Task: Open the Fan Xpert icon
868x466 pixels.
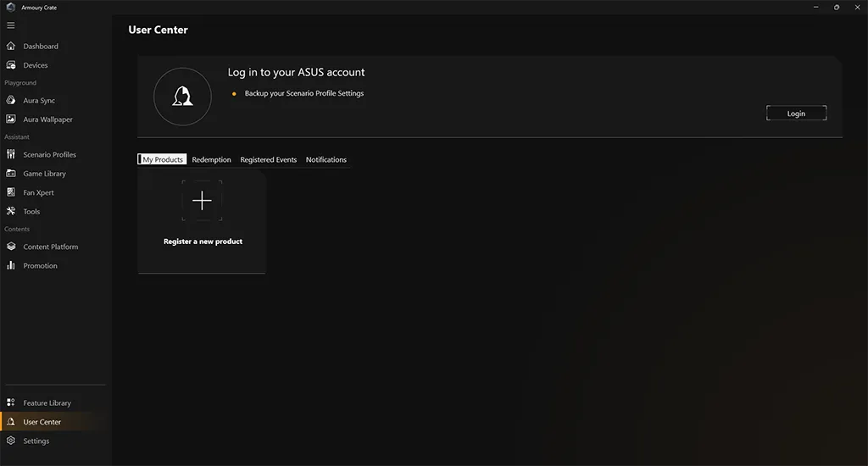Action: [x=11, y=192]
